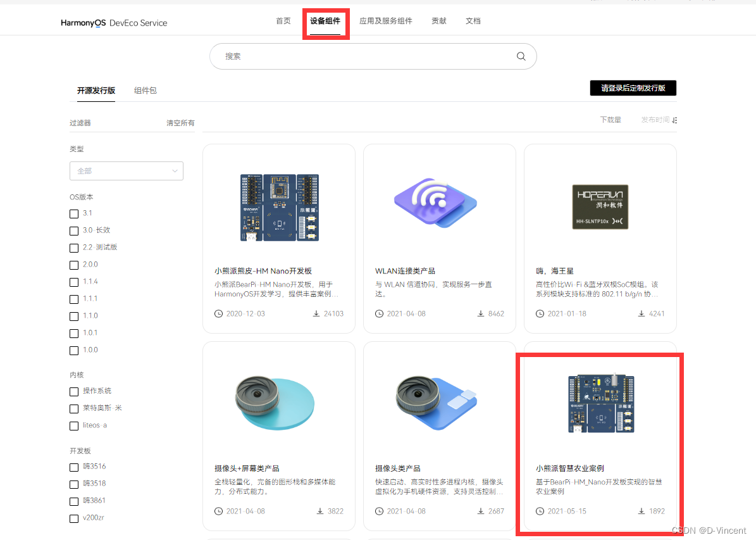
Task: Click the date 2020-12-03
Action: coord(245,313)
